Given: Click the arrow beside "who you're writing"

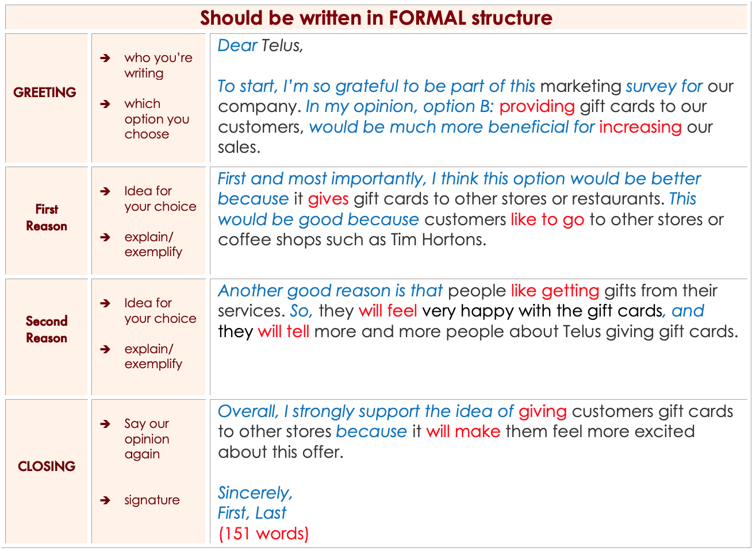Looking at the screenshot, I should click(105, 58).
